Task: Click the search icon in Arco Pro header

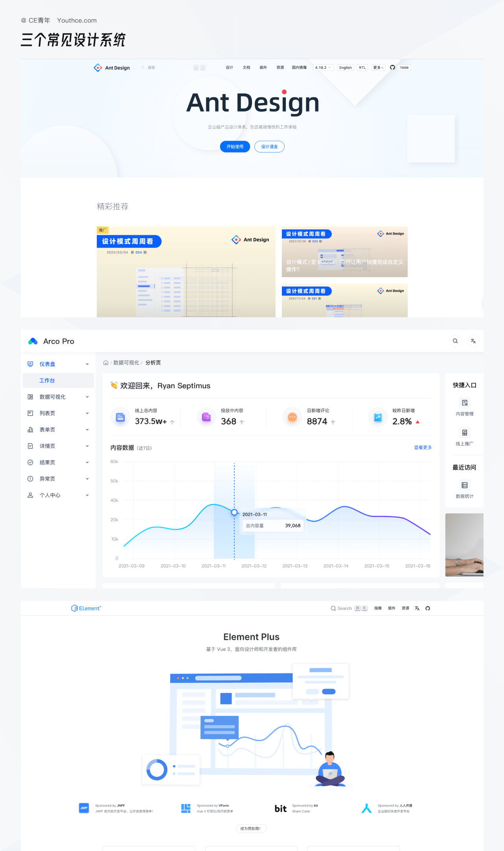Action: [x=455, y=341]
